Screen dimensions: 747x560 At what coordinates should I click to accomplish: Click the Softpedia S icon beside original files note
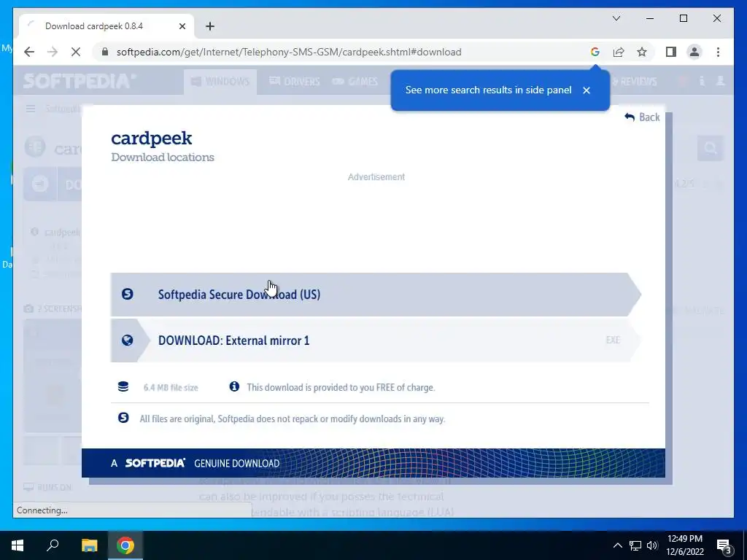click(x=123, y=418)
